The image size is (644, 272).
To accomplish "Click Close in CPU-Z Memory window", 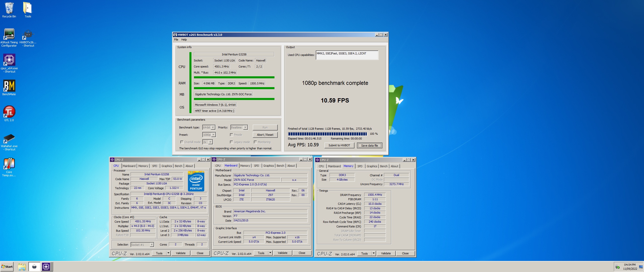I will point(405,253).
